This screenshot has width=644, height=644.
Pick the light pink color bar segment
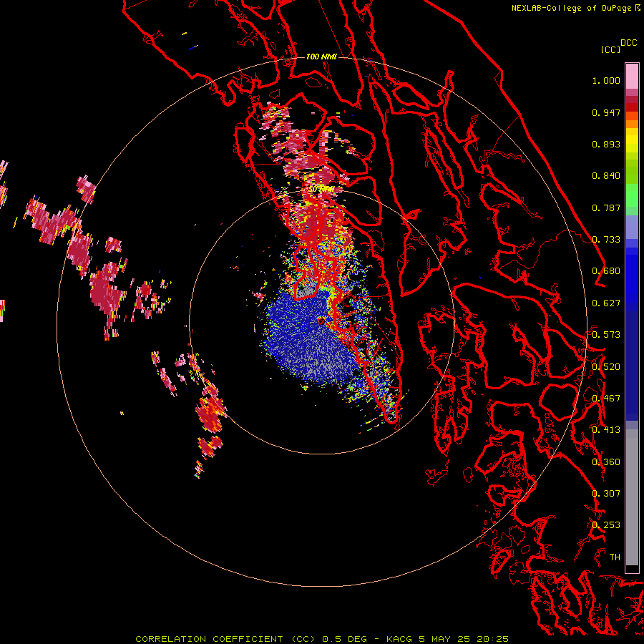[632, 76]
